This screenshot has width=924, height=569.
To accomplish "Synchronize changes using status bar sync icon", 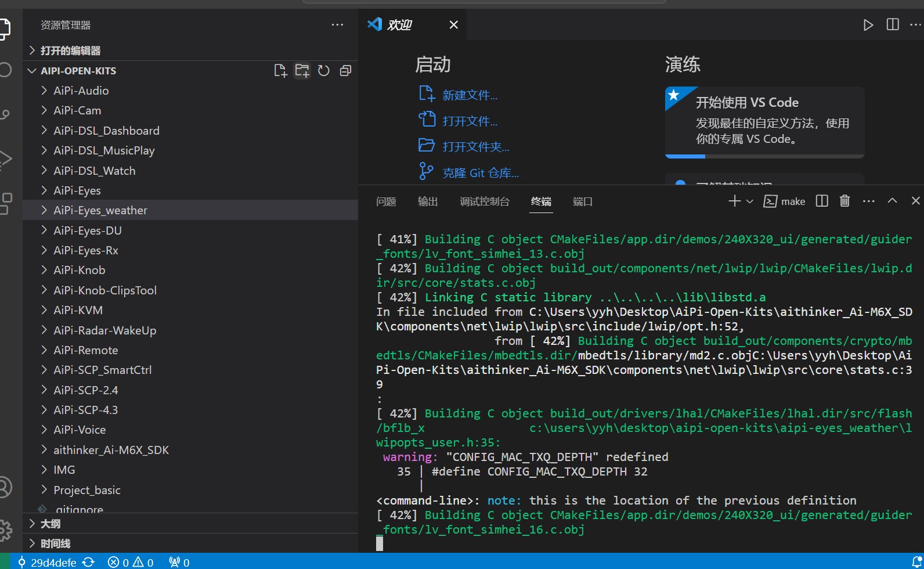I will [89, 562].
